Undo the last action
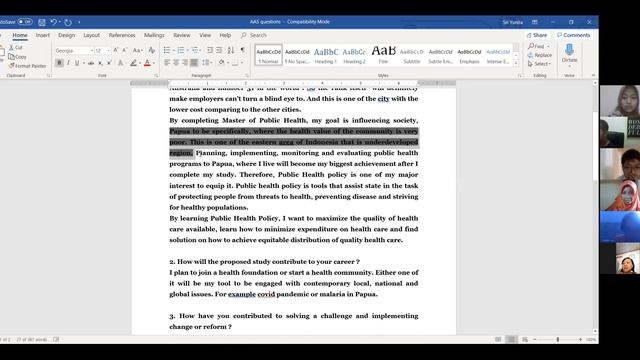This screenshot has height=360, width=640. (53, 22)
